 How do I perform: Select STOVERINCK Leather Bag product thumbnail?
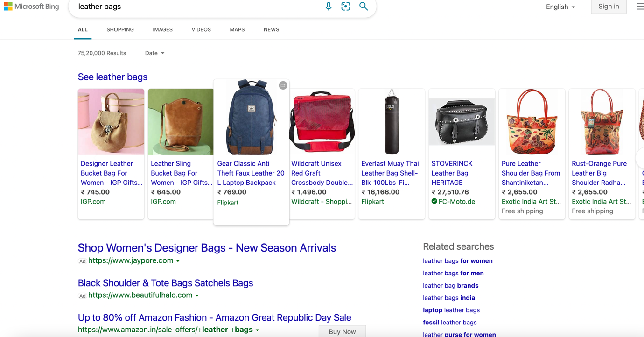462,122
